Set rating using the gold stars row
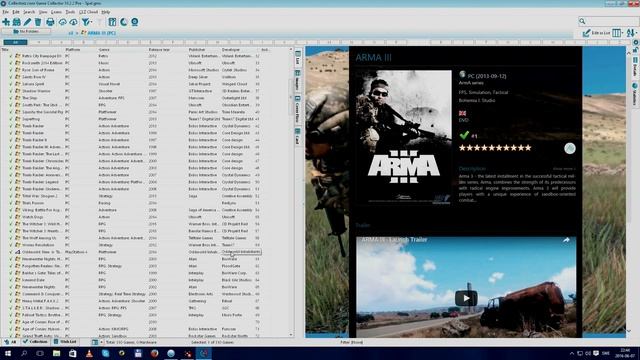The height and width of the screenshot is (360, 640). coord(495,148)
